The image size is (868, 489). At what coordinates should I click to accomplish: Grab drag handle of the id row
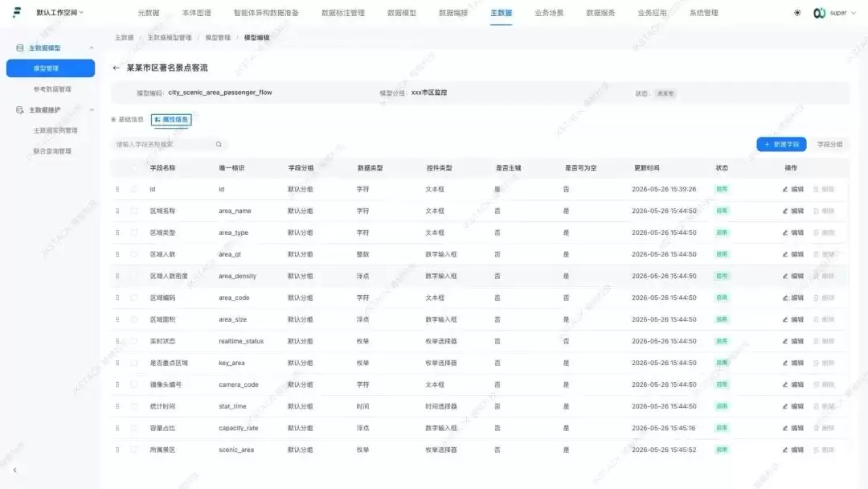[117, 189]
